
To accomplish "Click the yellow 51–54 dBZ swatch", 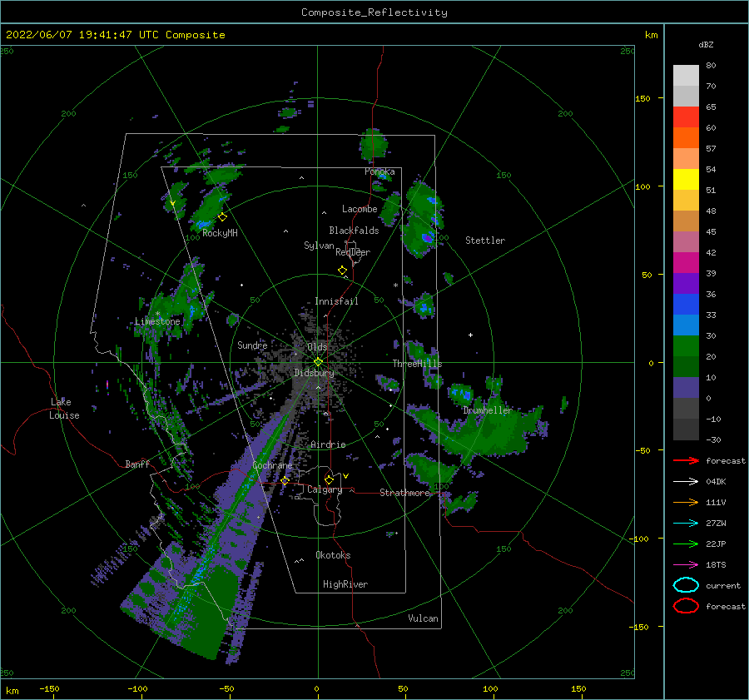I will pyautogui.click(x=686, y=180).
